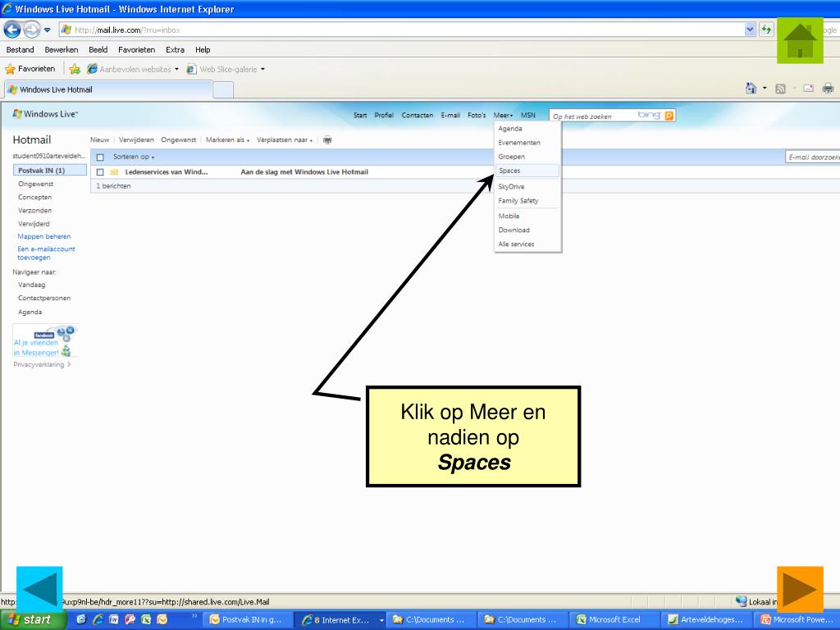840x630 pixels.
Task: Choose Alle services from the Meer menu
Action: (x=527, y=244)
